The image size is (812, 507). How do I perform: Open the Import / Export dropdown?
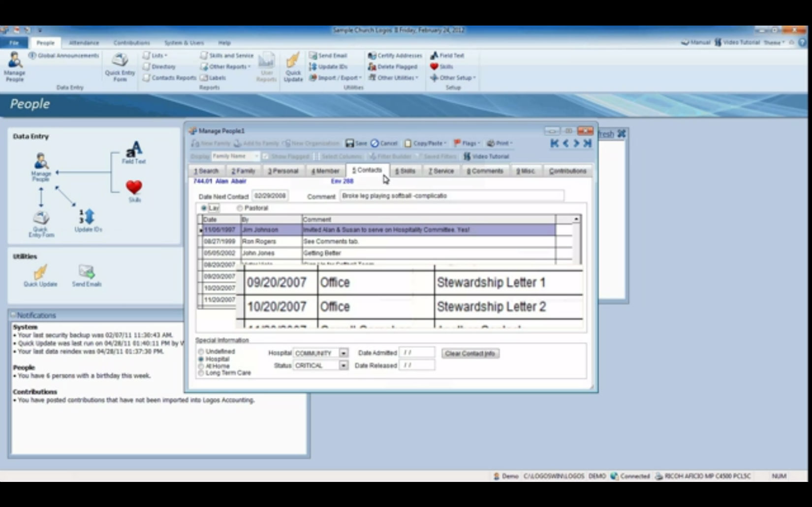(x=335, y=78)
